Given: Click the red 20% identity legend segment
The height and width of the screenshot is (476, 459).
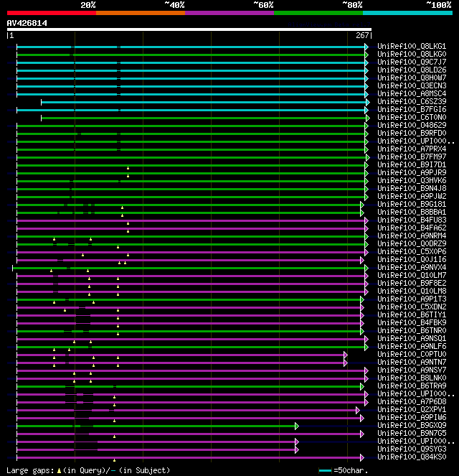Looking at the screenshot, I should (52, 13).
